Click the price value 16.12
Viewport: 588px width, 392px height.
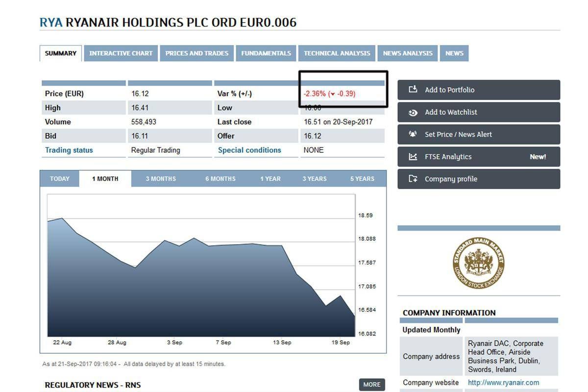pos(140,94)
